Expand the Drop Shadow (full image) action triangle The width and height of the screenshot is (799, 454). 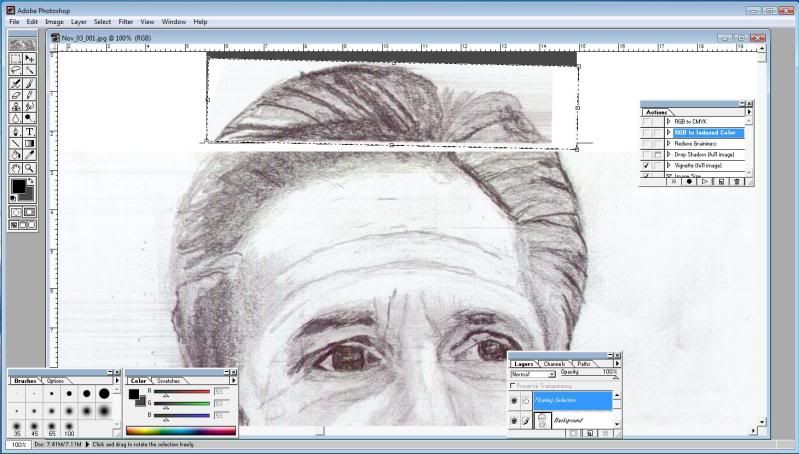pyautogui.click(x=669, y=154)
